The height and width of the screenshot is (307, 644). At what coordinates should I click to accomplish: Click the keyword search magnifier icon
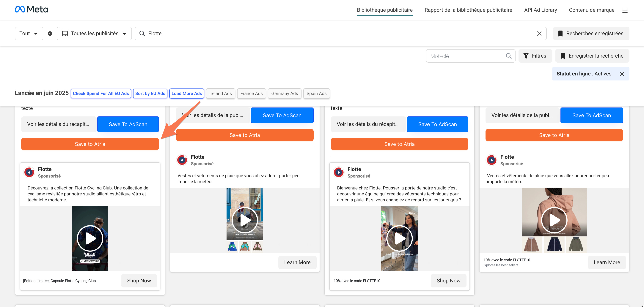tap(508, 56)
